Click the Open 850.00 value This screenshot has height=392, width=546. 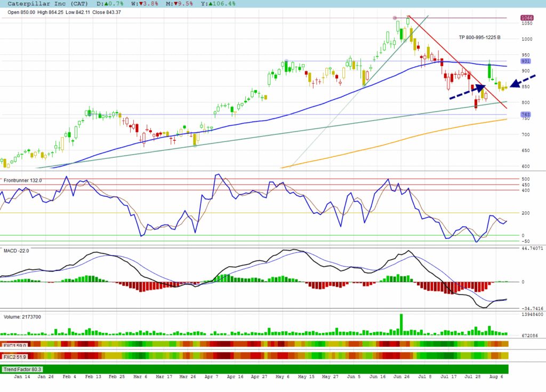click(x=21, y=12)
